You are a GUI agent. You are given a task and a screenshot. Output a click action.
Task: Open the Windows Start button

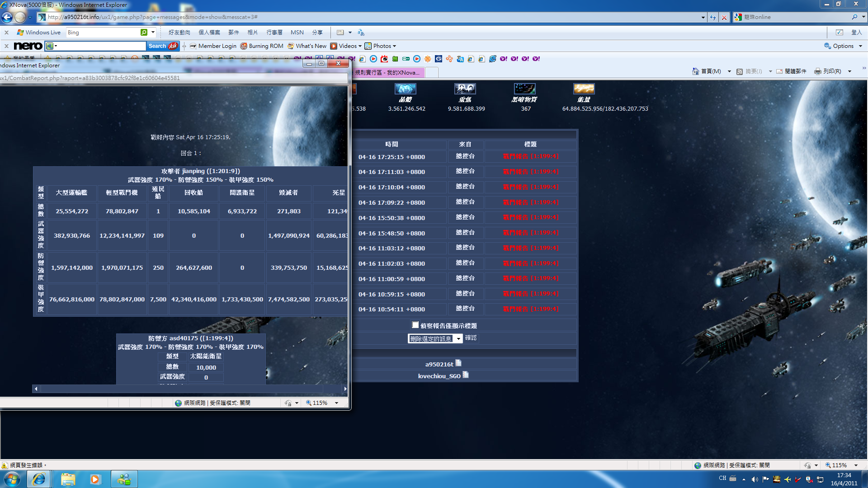click(x=12, y=479)
